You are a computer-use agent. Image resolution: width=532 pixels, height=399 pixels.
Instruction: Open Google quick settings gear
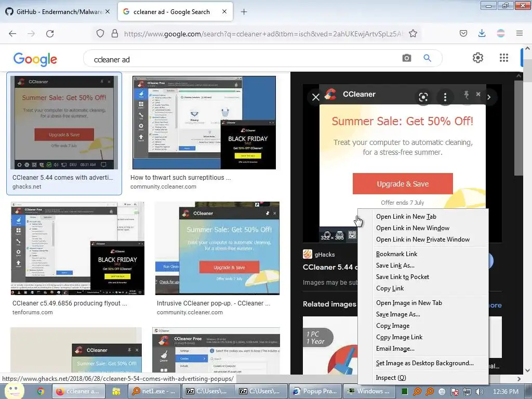coord(478,58)
